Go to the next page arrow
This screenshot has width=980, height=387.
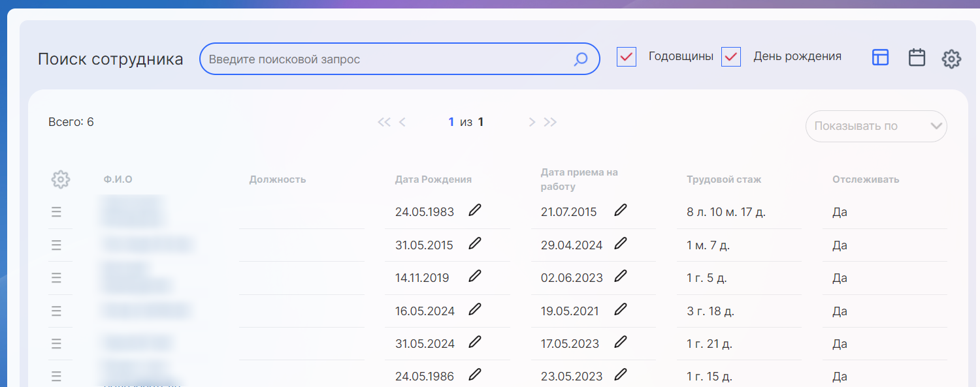click(532, 122)
